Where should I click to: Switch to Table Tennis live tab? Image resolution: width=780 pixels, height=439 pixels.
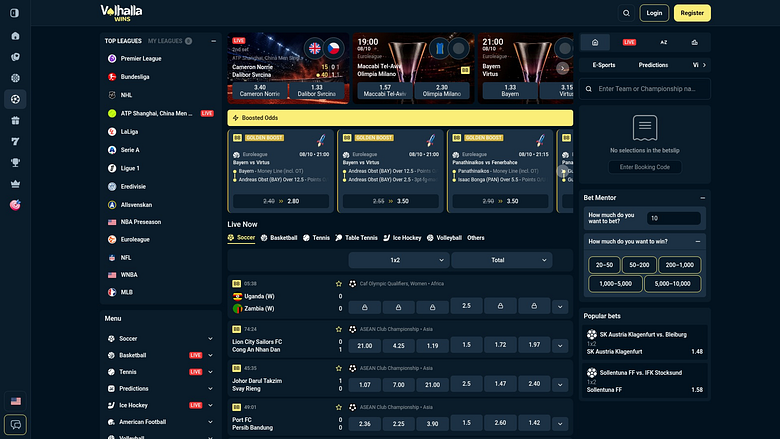coord(357,238)
